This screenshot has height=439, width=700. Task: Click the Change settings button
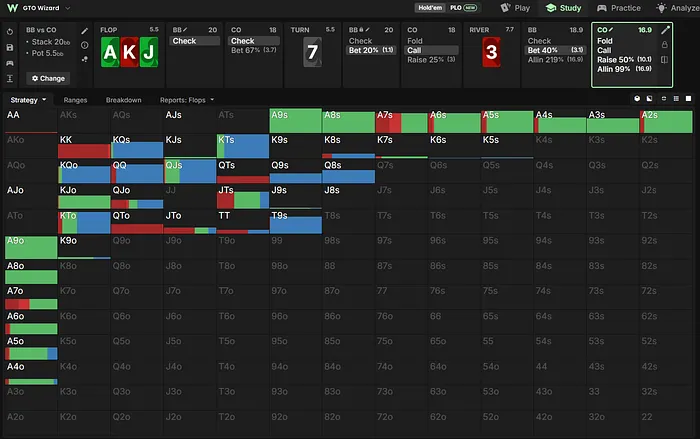(x=48, y=78)
